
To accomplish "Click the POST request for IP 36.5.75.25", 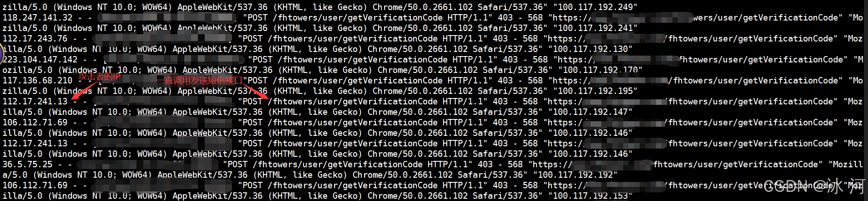I will [358, 165].
